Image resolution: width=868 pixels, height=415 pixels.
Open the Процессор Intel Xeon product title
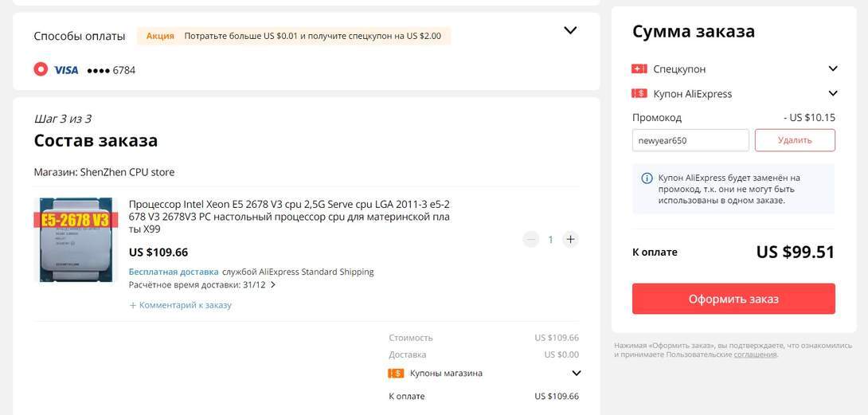tap(288, 216)
